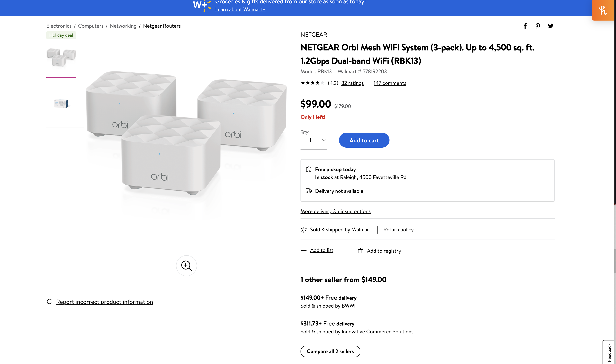Viewport: 616px width, 364px height.
Task: Open Compare all 2 sellers
Action: pos(330,351)
